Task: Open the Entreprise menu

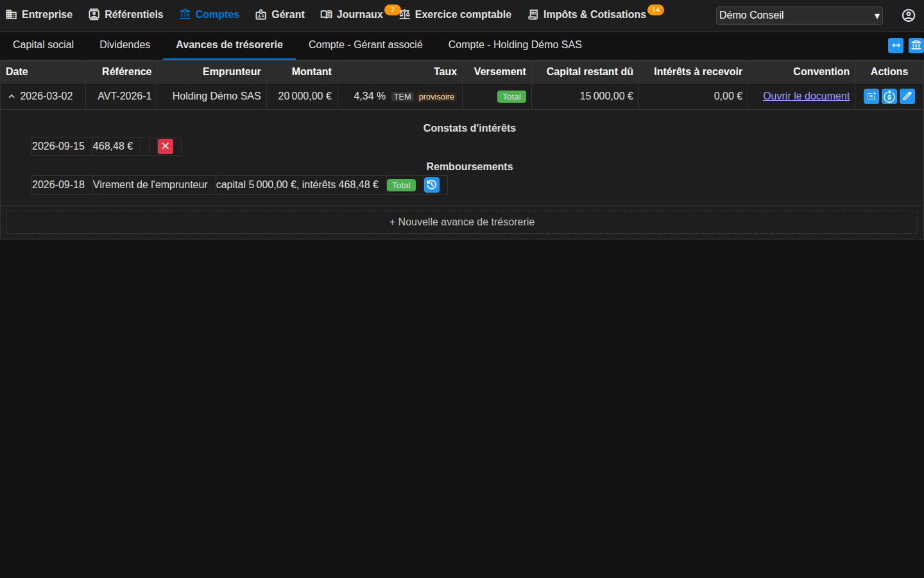Action: click(39, 14)
